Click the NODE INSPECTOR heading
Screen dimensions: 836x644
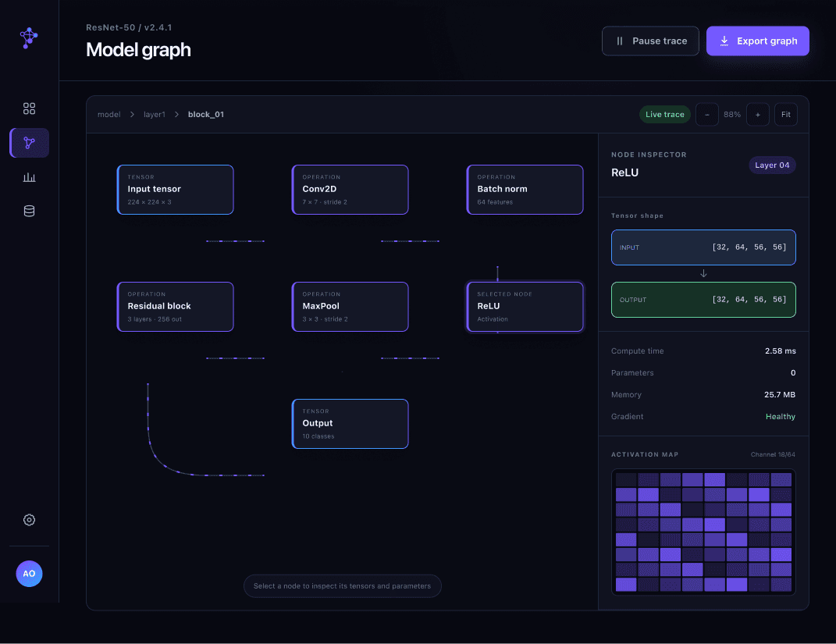click(649, 155)
